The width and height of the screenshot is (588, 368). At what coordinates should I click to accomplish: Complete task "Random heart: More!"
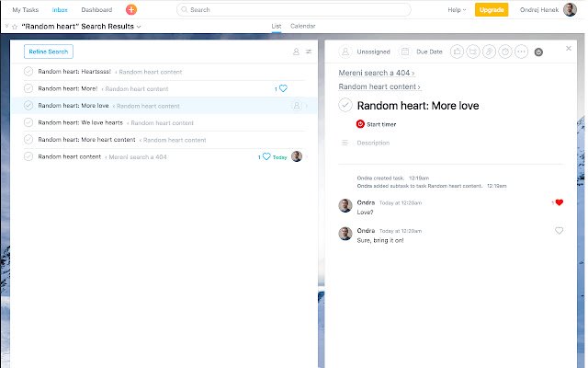[x=28, y=88]
